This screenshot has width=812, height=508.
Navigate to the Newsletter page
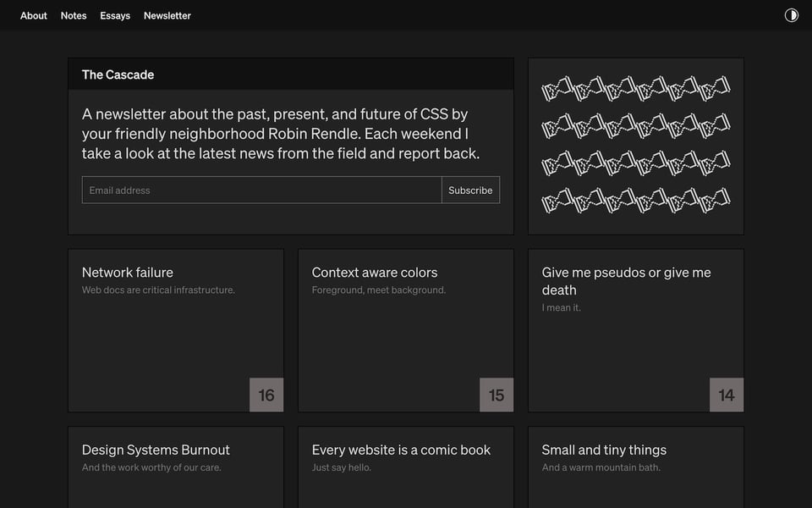[x=167, y=15]
